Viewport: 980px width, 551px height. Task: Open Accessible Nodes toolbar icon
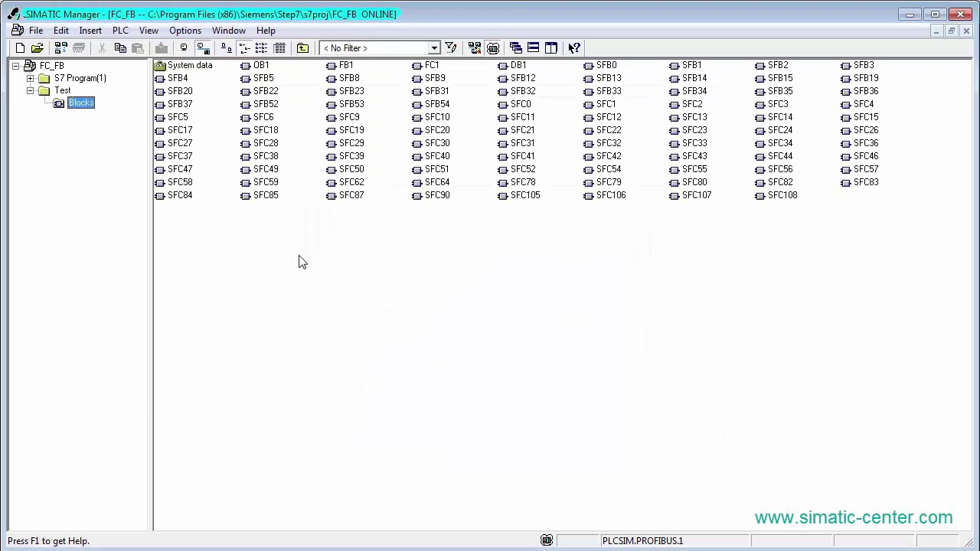click(x=60, y=48)
